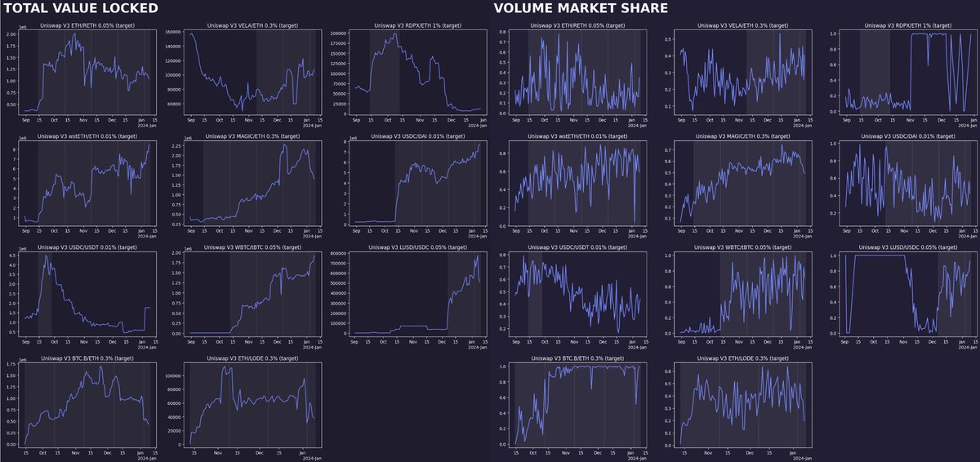Select the WBTC/tBTC 0.05% total value locked chart
This screenshot has height=462, width=980.
(252, 293)
